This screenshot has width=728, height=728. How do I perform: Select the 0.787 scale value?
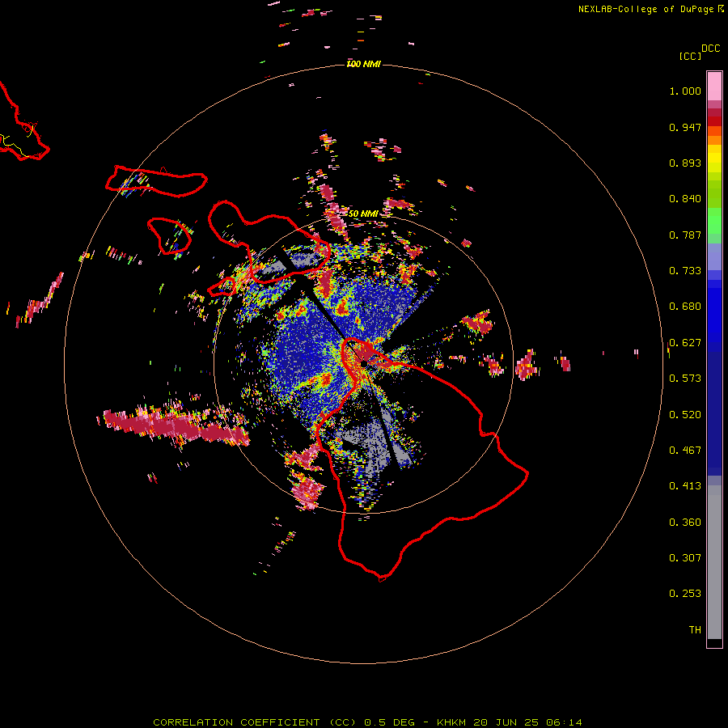pyautogui.click(x=685, y=235)
